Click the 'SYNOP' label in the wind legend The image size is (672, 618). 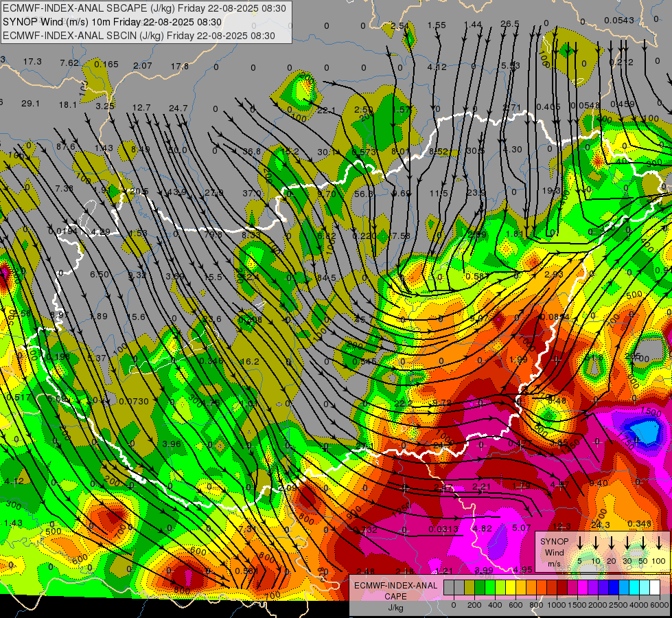[554, 541]
